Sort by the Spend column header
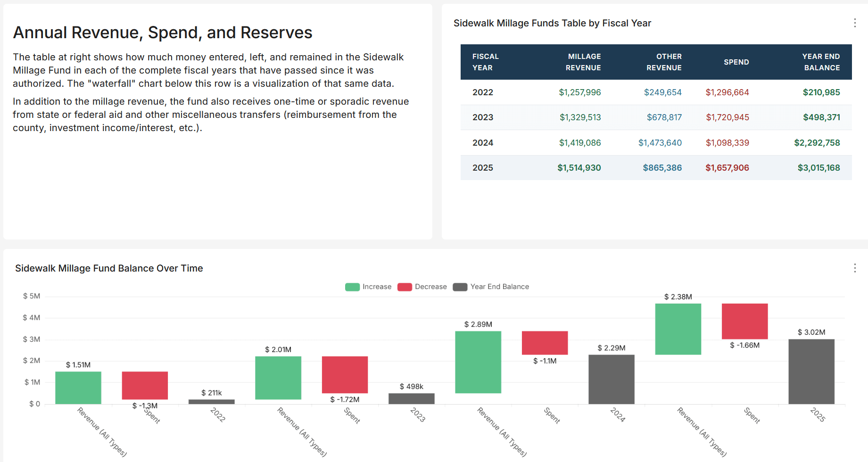 (736, 62)
